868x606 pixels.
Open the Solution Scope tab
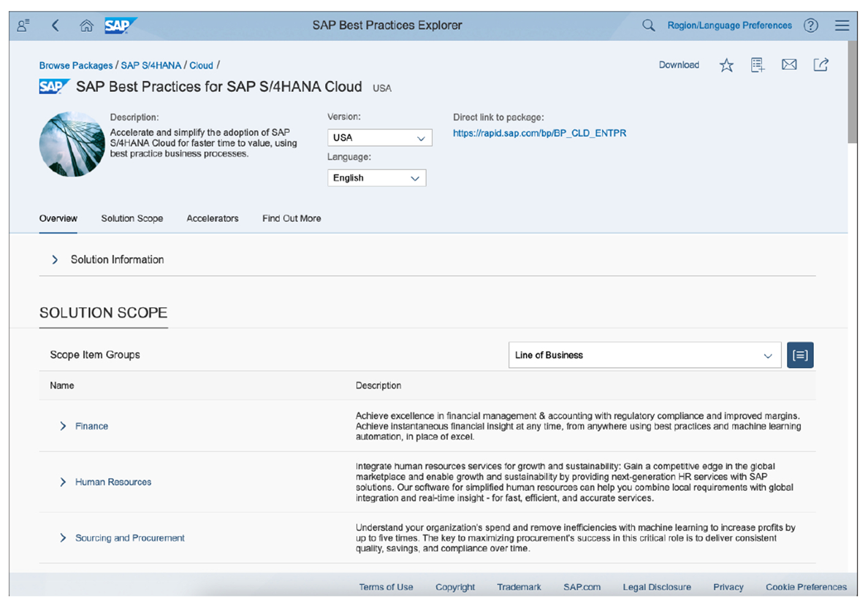(x=132, y=218)
